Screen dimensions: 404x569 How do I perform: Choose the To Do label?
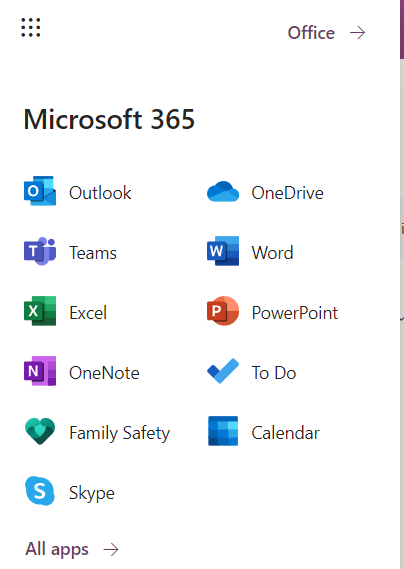coord(274,373)
